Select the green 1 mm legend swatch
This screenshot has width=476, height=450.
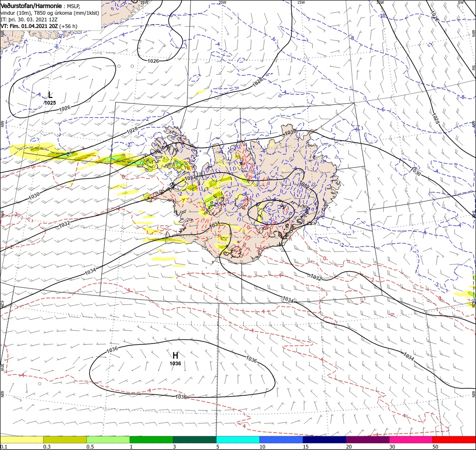point(151,440)
